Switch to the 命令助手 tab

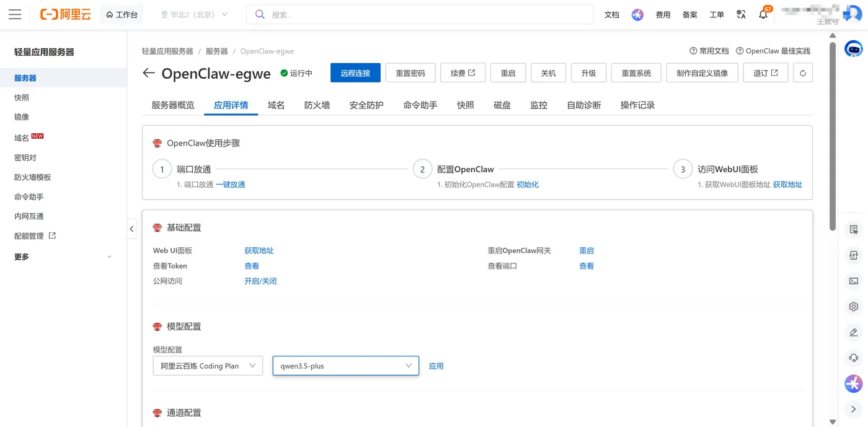tap(420, 105)
